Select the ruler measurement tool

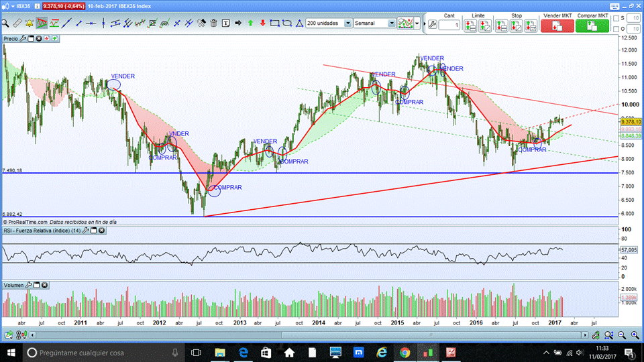point(17,23)
